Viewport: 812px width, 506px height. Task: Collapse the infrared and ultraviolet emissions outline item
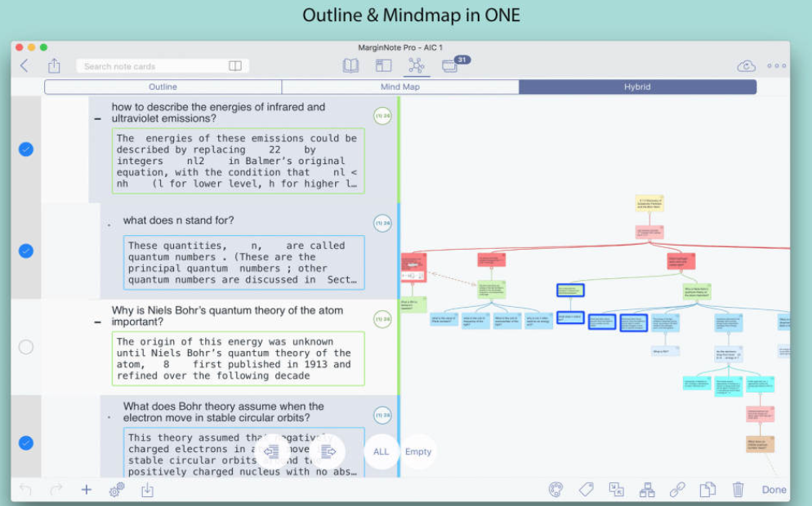click(97, 118)
